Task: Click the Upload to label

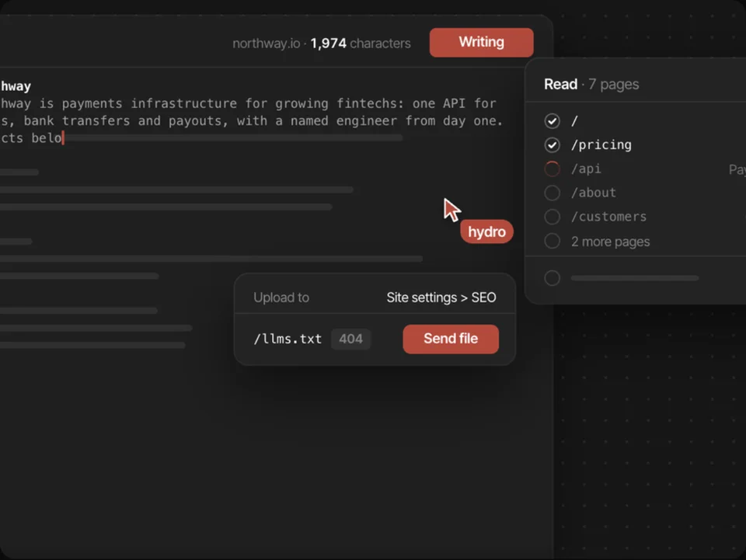Action: click(281, 297)
